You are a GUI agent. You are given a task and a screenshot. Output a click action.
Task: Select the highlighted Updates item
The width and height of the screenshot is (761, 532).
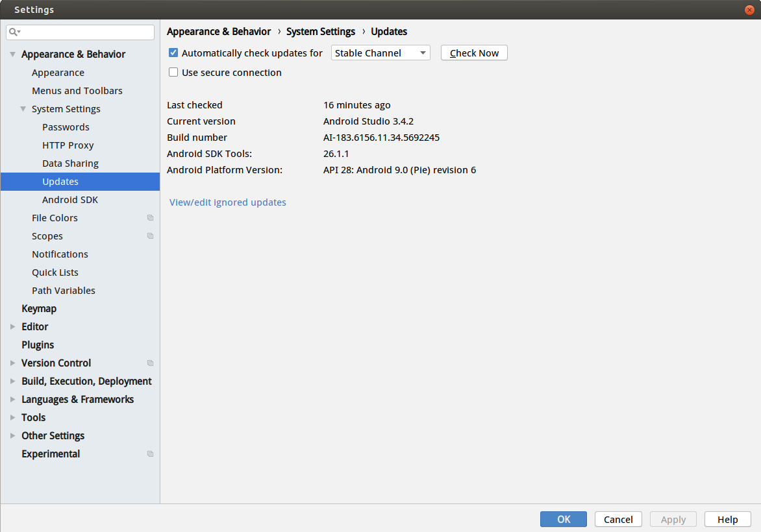point(80,182)
